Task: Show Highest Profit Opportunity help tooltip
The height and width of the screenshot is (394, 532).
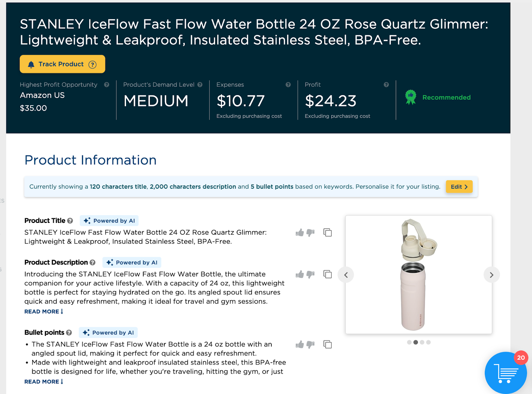Action: (107, 85)
